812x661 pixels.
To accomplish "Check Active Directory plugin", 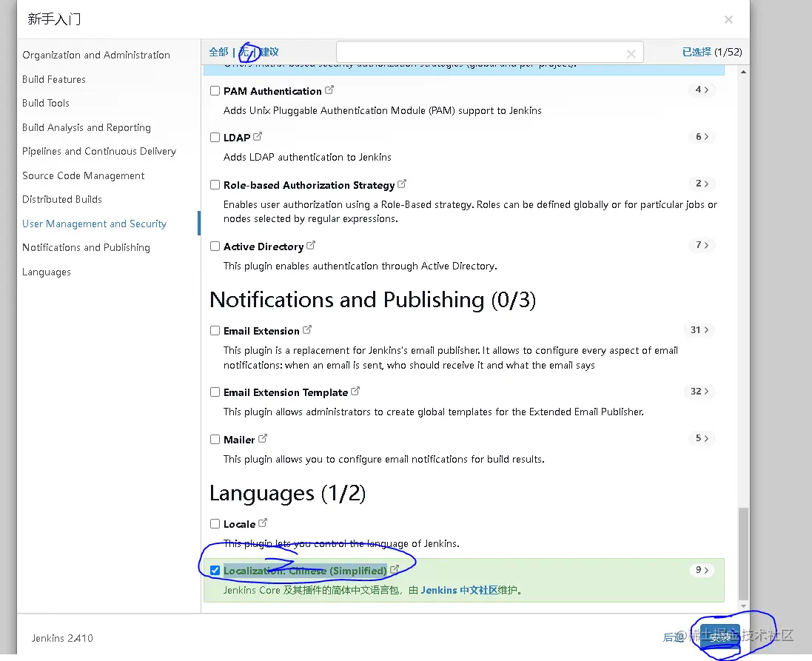I will [215, 246].
